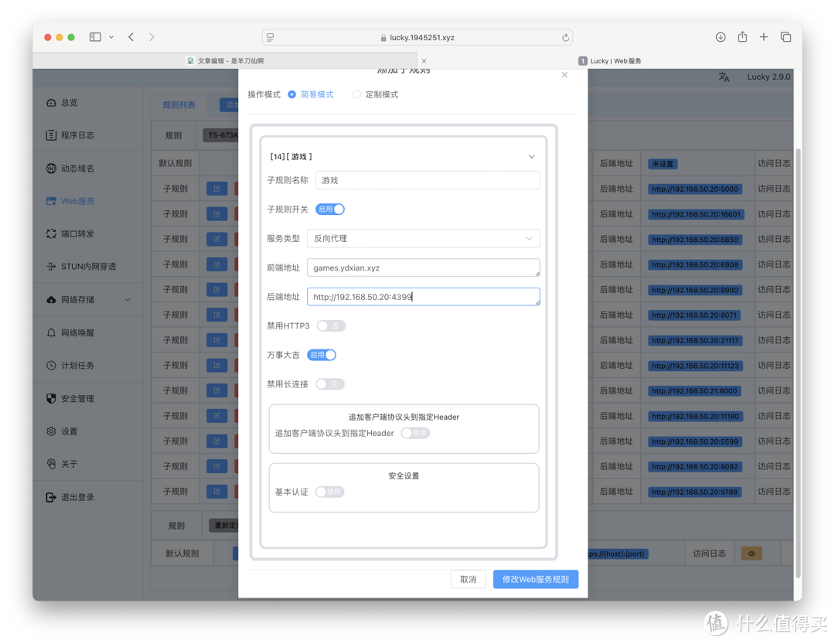
Task: Click the 前端地址 games.ydxian.xyz field
Action: [x=424, y=267]
